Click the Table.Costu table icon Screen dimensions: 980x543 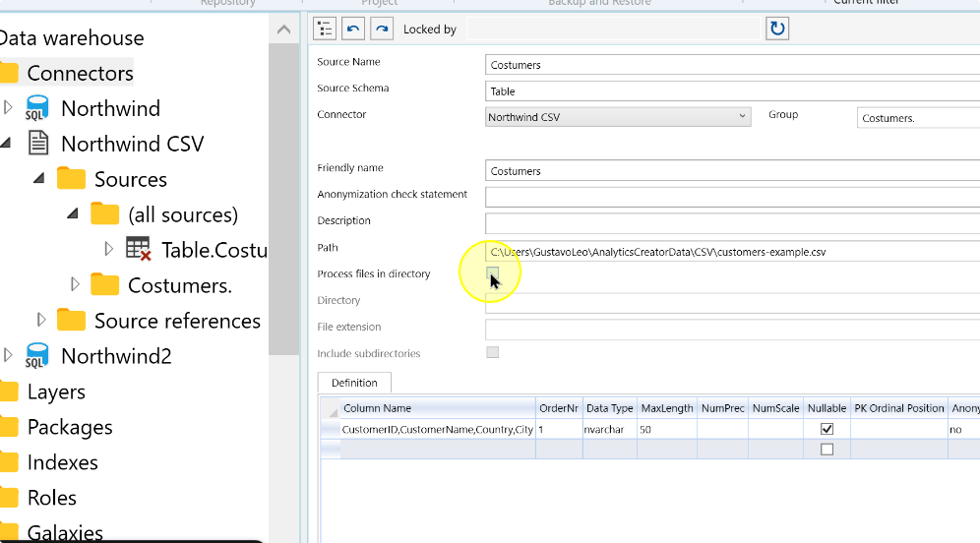[138, 249]
